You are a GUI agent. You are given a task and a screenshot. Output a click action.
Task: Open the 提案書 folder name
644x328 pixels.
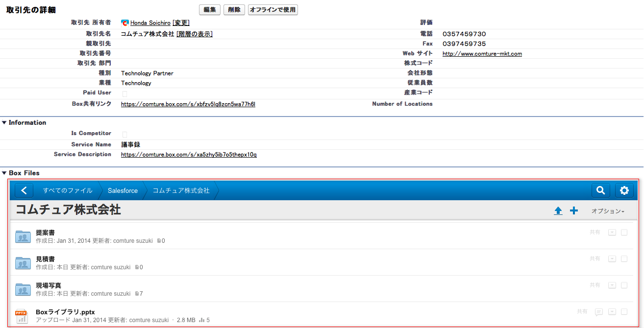click(x=45, y=233)
